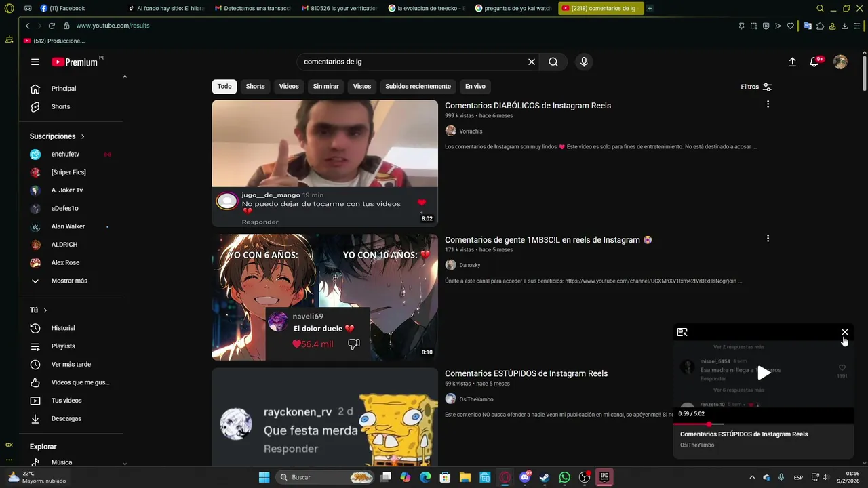Open the Opera ad blocker shield icon

[x=766, y=26]
